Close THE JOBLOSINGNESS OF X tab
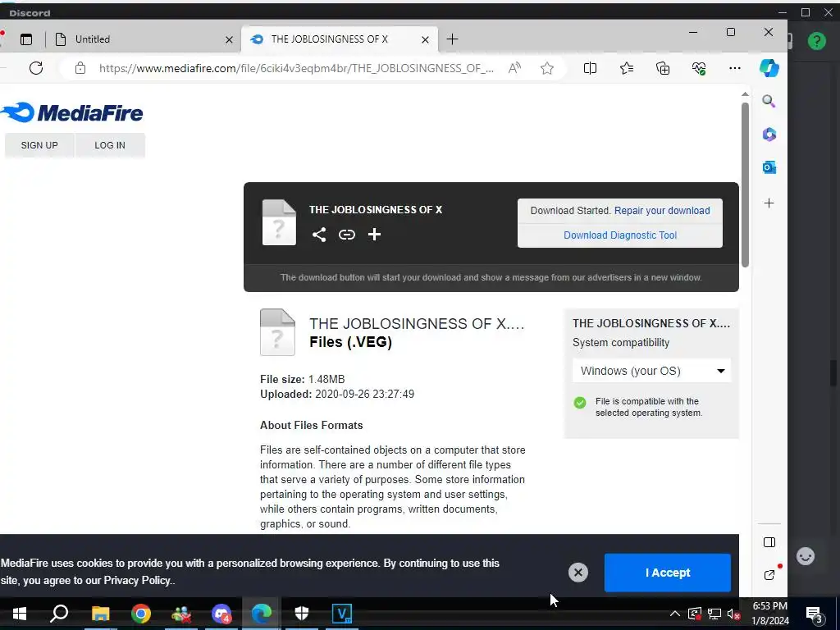This screenshot has height=630, width=840. pyautogui.click(x=425, y=39)
